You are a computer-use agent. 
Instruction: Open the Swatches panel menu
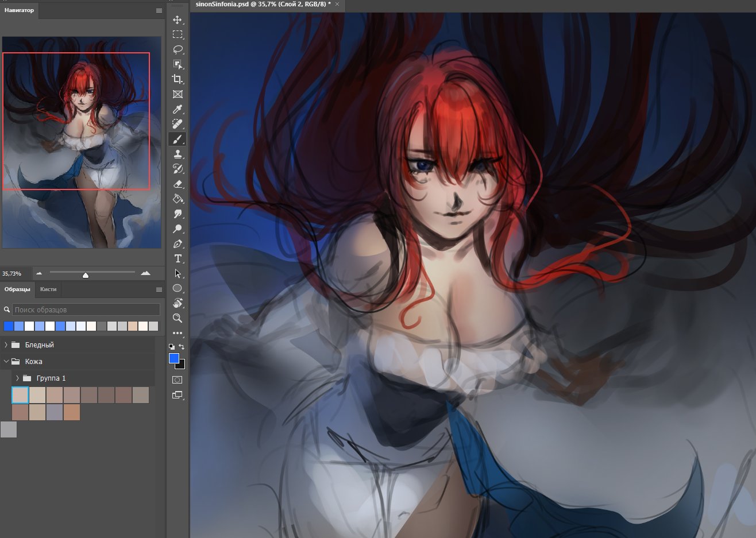159,289
